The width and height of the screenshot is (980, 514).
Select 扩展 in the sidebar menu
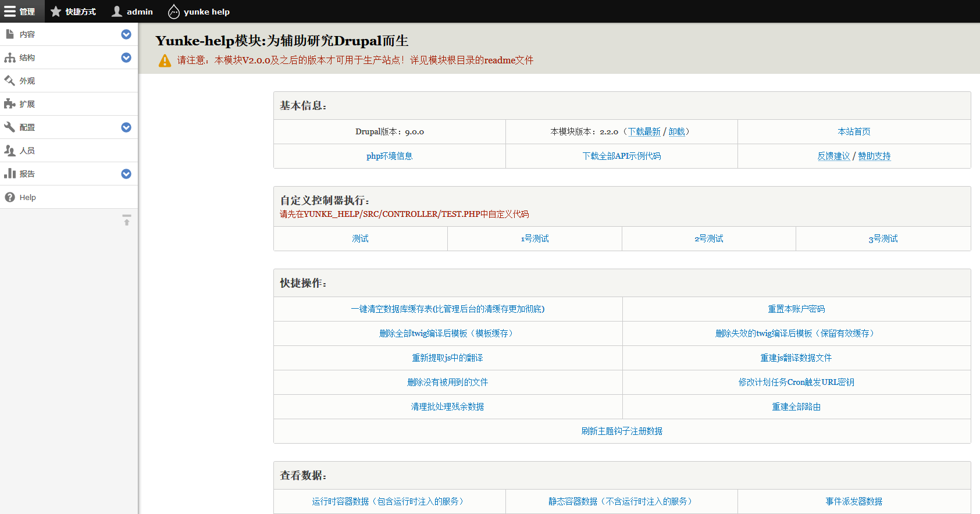[69, 104]
